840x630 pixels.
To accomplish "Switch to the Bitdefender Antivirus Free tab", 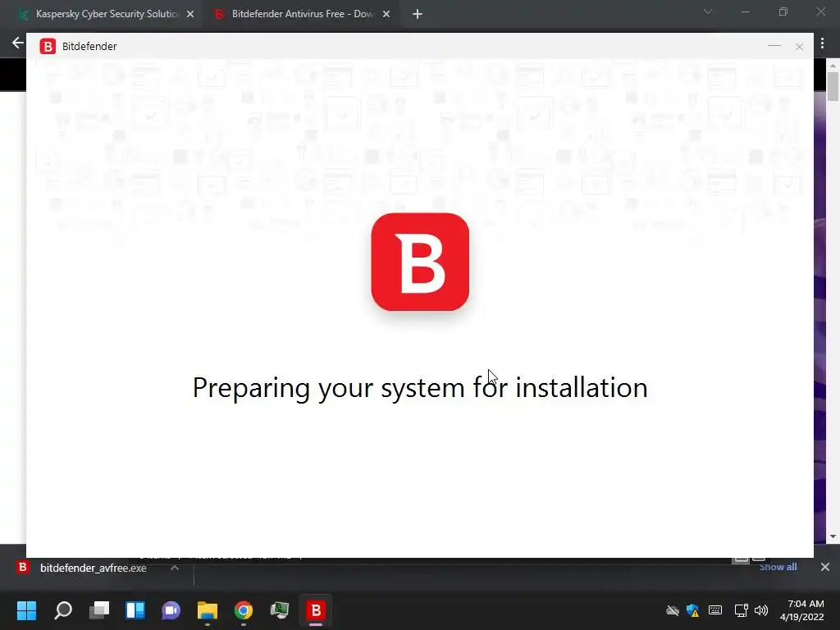I will coord(302,14).
